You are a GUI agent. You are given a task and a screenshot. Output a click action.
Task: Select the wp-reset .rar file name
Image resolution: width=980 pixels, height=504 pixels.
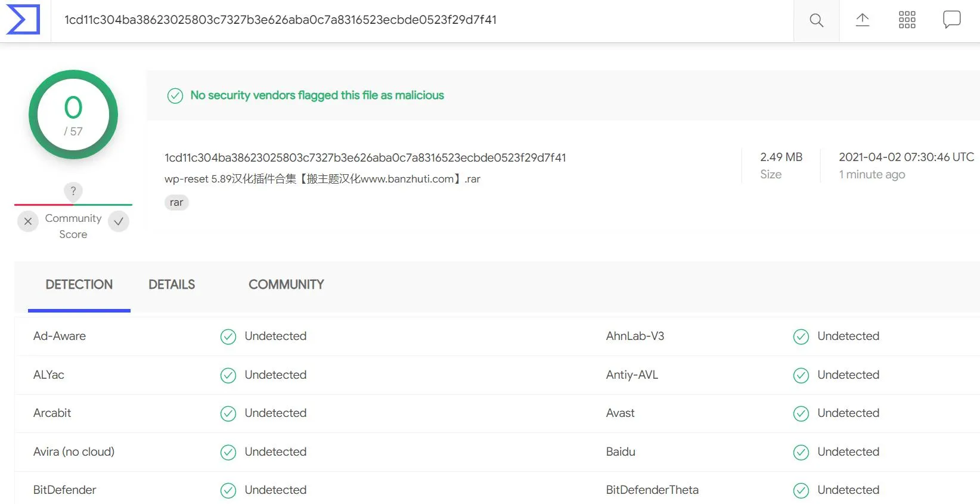pos(322,179)
